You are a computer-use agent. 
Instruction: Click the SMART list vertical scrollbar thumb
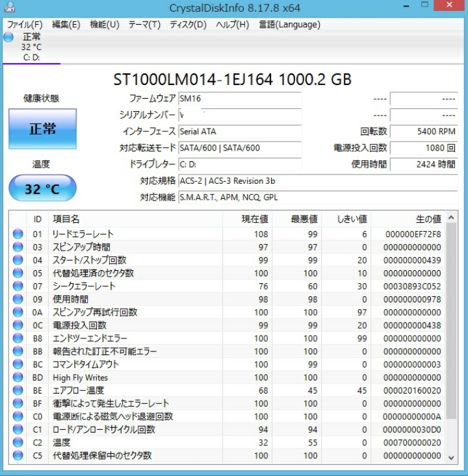(451, 321)
